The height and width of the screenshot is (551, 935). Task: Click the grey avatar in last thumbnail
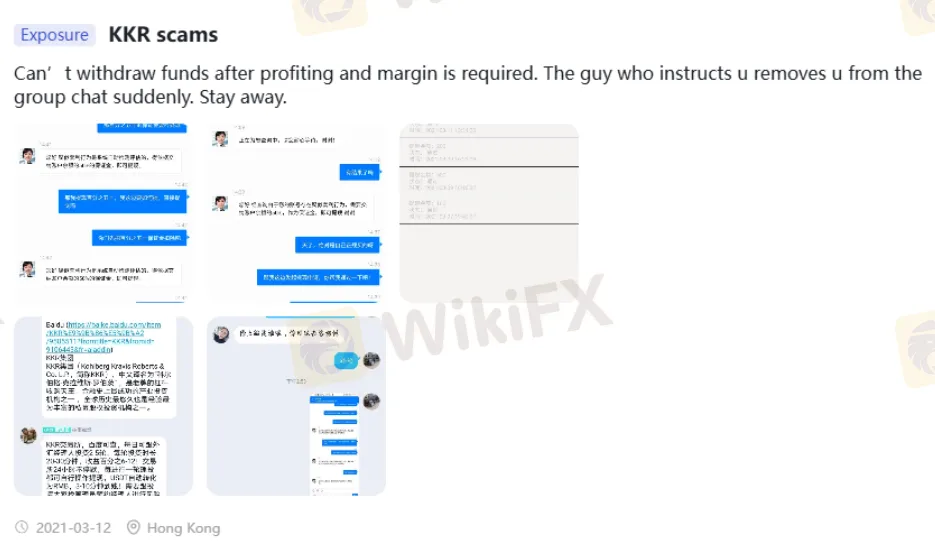pyautogui.click(x=221, y=335)
